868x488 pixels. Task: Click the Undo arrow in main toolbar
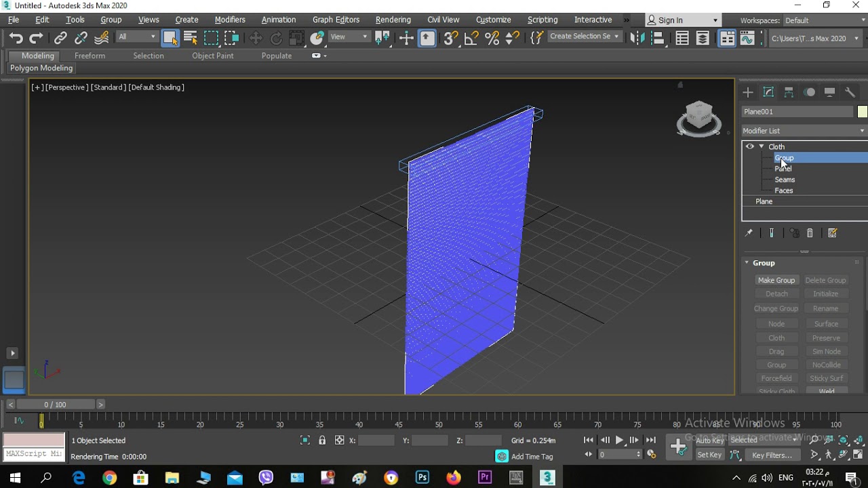[16, 39]
